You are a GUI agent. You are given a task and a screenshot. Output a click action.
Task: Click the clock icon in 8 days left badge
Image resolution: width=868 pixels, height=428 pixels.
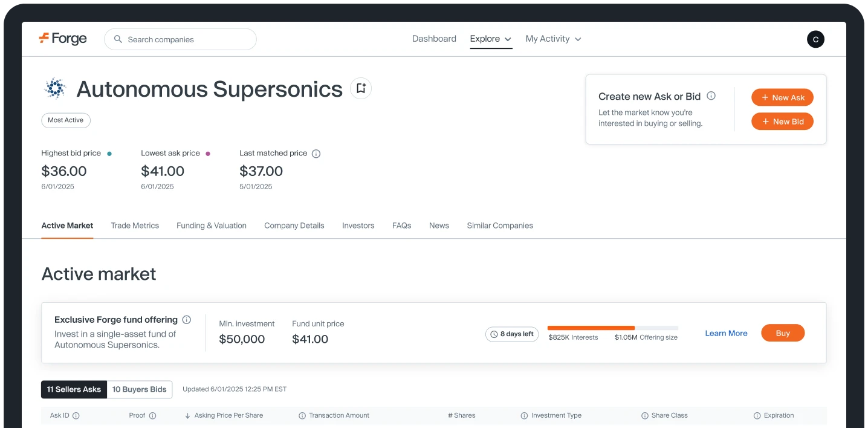pos(494,334)
